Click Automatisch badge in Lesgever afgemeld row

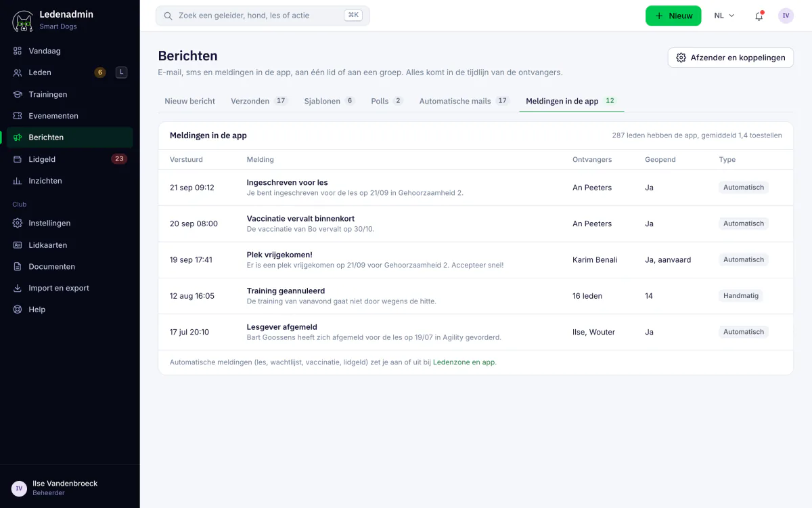(744, 332)
